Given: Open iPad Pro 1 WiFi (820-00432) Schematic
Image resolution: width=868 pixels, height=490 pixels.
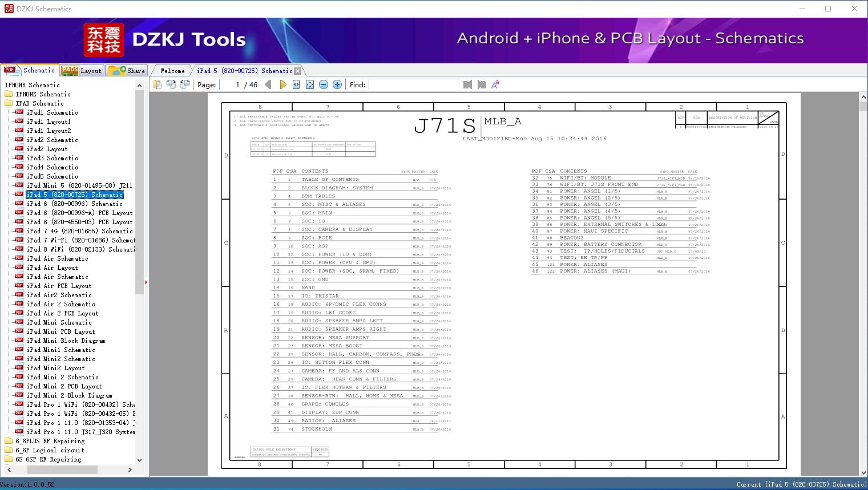Looking at the screenshot, I should 80,404.
